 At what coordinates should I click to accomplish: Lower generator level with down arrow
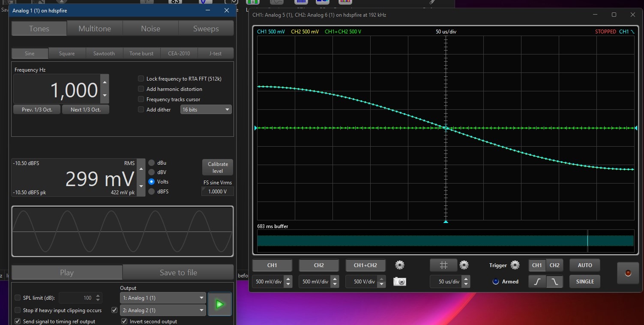tap(141, 187)
